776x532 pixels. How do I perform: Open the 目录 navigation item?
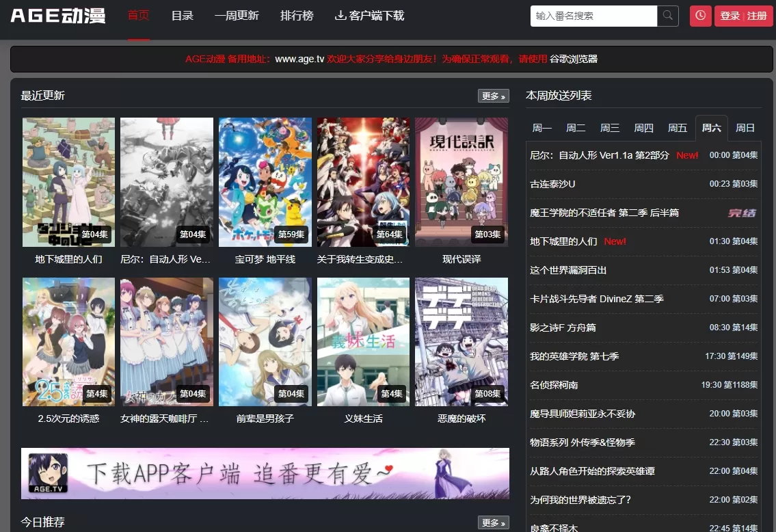tap(182, 16)
